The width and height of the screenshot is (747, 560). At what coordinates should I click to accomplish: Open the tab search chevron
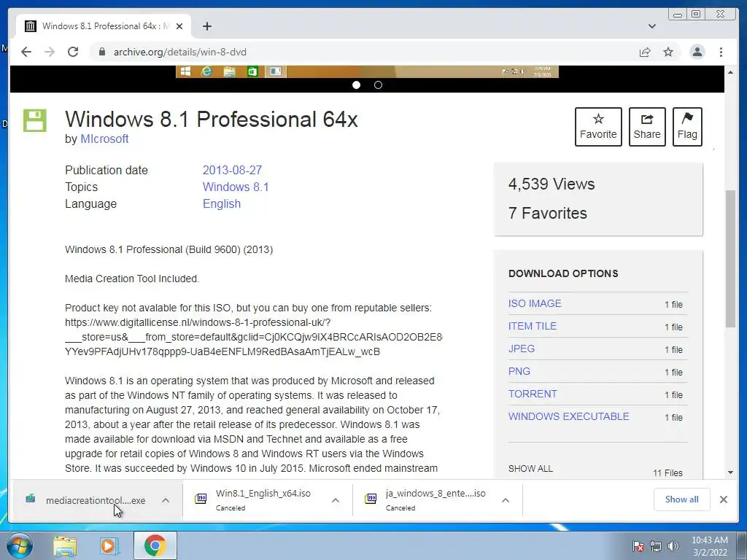point(652,26)
